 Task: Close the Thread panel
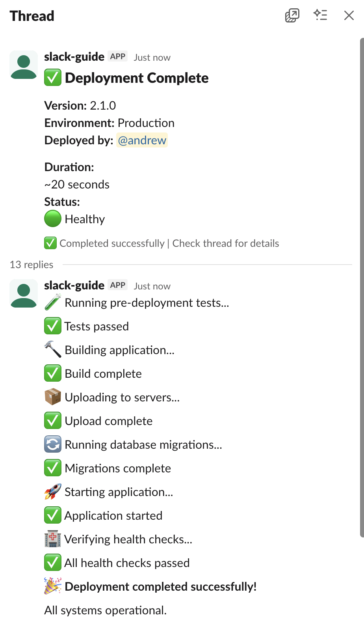[x=349, y=15]
